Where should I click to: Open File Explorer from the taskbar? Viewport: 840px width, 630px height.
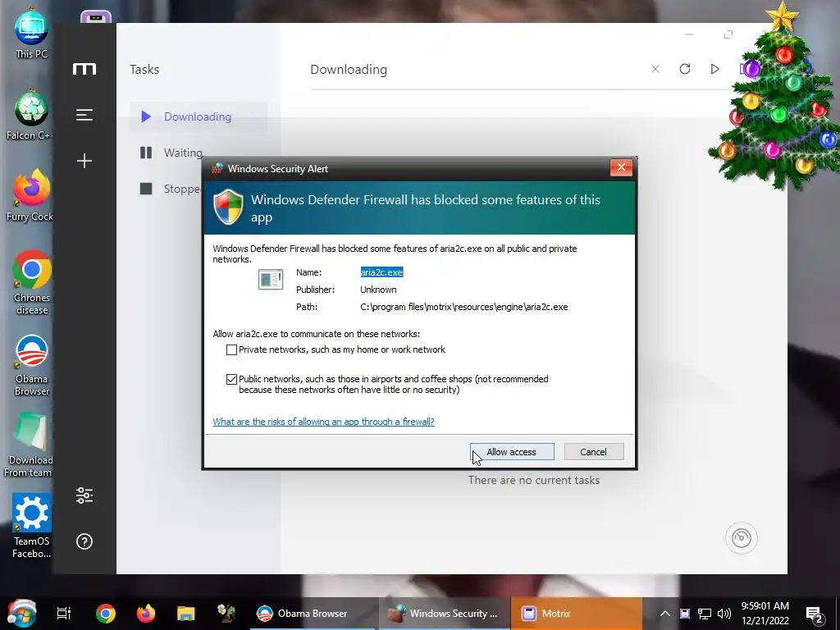[186, 614]
